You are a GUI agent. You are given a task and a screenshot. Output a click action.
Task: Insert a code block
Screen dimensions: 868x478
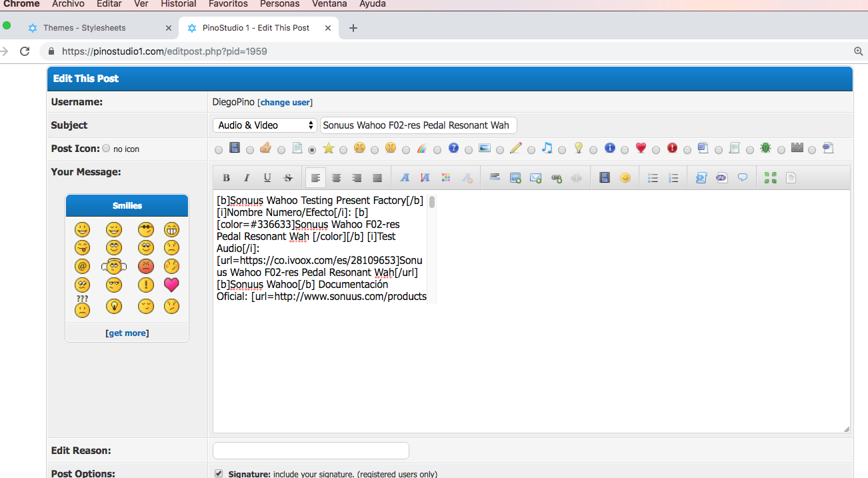tap(701, 178)
